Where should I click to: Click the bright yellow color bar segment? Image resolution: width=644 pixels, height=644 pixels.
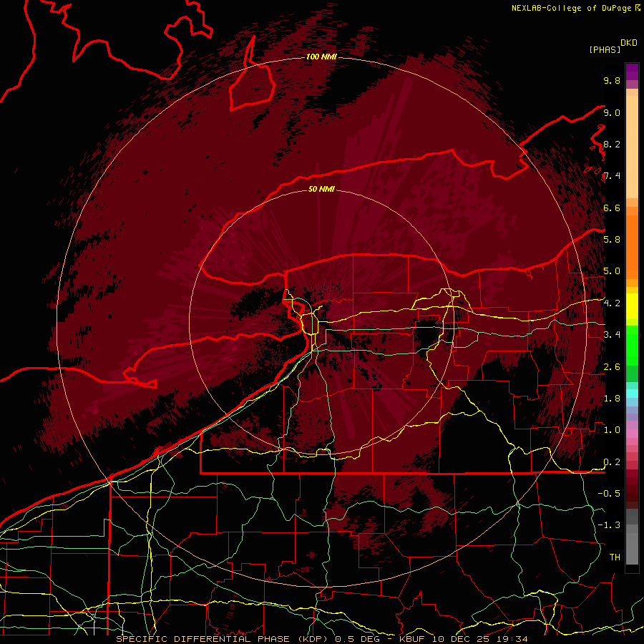pyautogui.click(x=632, y=306)
